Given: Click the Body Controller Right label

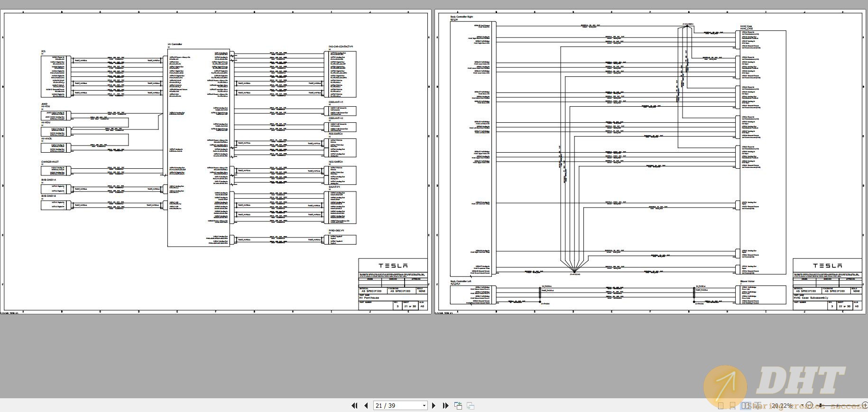Looking at the screenshot, I should pyautogui.click(x=462, y=17).
